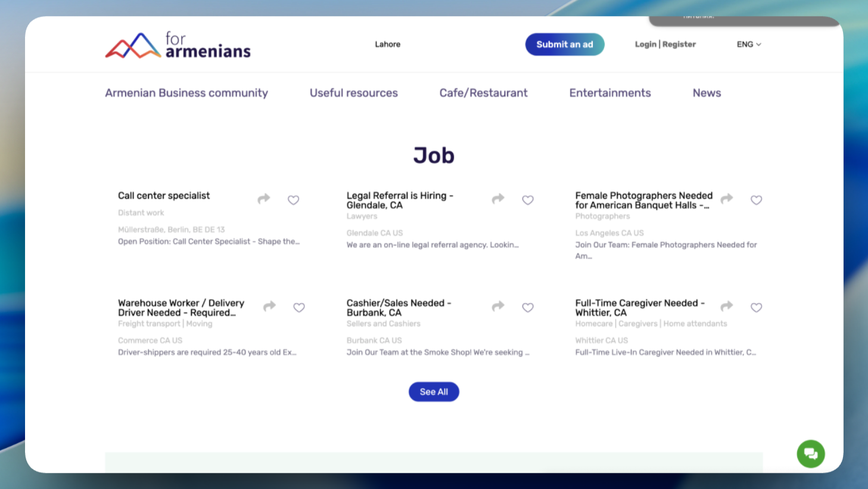Go to Useful resources section

point(354,93)
